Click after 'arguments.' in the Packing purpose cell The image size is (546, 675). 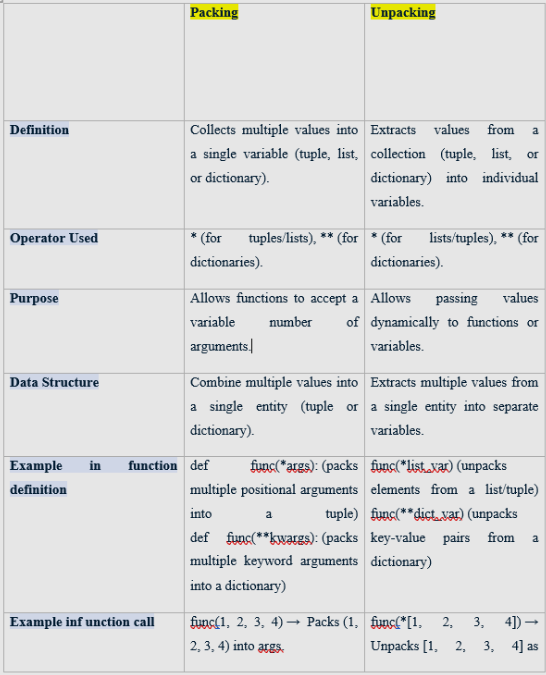tap(252, 346)
